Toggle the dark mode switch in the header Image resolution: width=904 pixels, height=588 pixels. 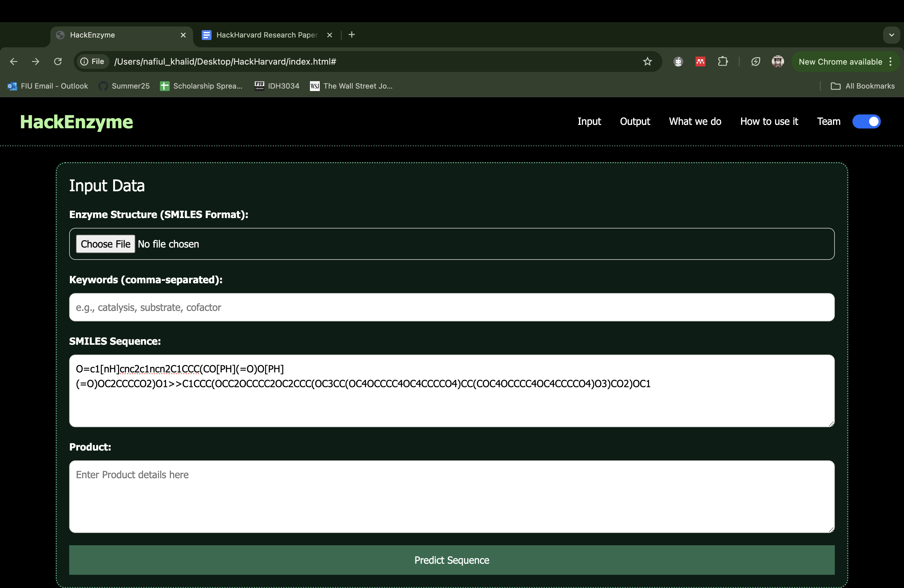(866, 121)
